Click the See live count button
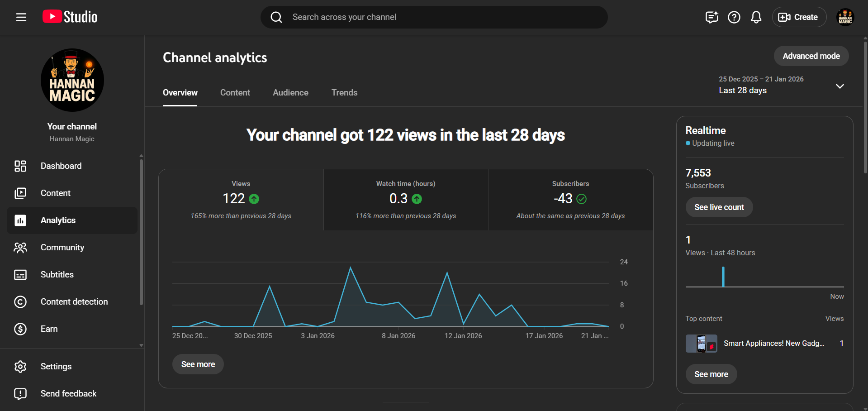This screenshot has width=868, height=411. coord(719,207)
